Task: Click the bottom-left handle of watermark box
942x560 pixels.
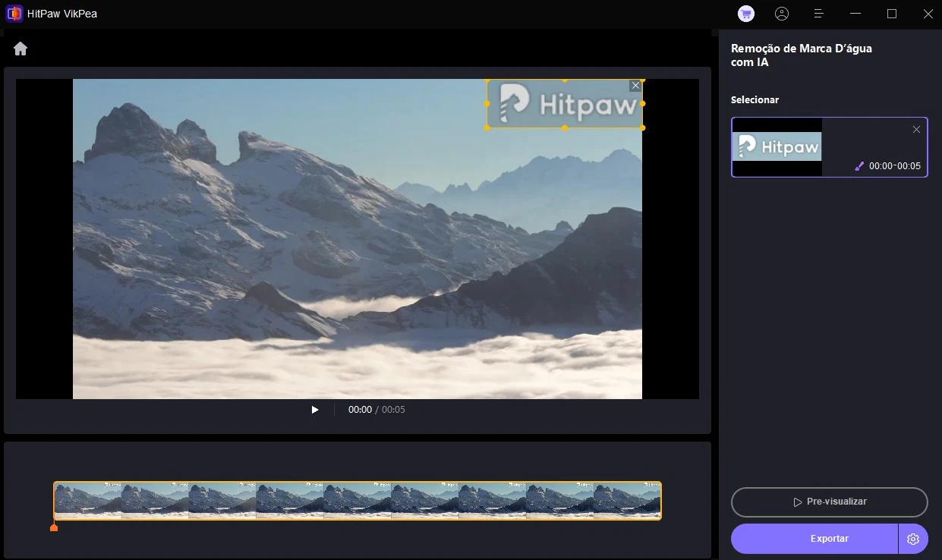Action: 487,127
